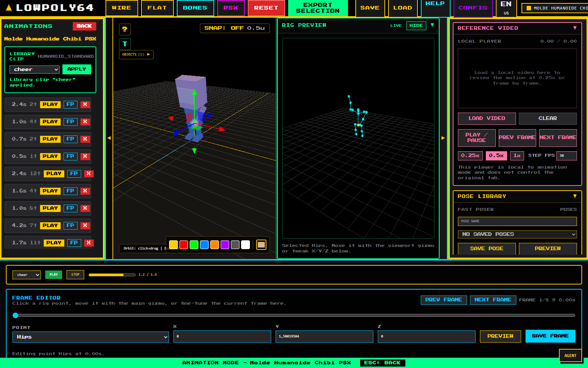Image resolution: width=588 pixels, height=368 pixels.
Task: Collapse the Pose Library panel
Action: click(575, 196)
